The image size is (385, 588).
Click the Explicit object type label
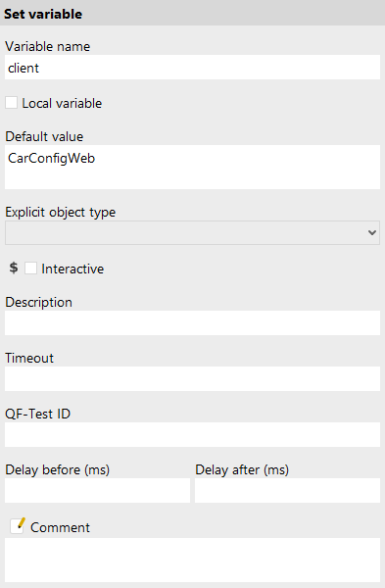[61, 213]
